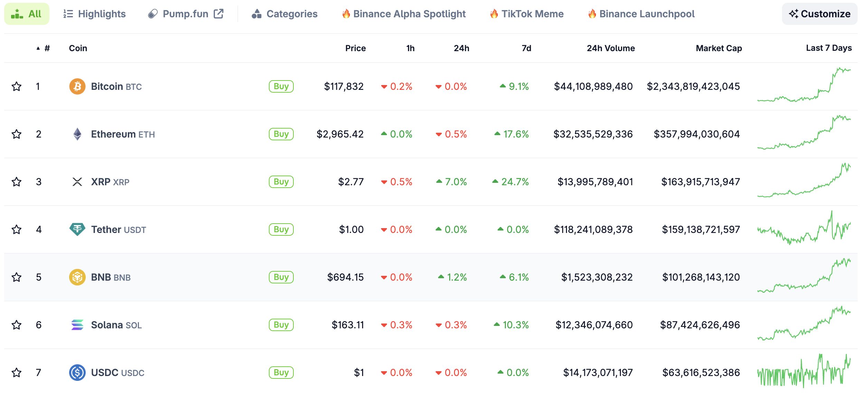Image resolution: width=868 pixels, height=394 pixels.
Task: Sort the table by Market Cap
Action: click(719, 48)
